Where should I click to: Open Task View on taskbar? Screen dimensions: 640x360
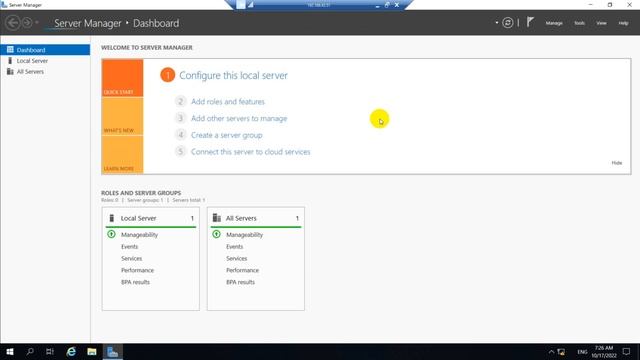[x=50, y=351]
